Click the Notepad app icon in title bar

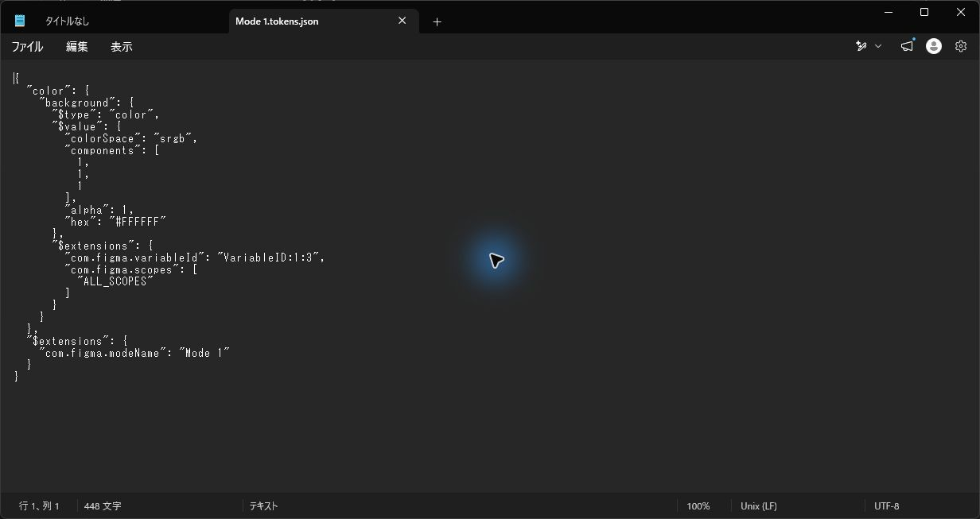coord(20,21)
